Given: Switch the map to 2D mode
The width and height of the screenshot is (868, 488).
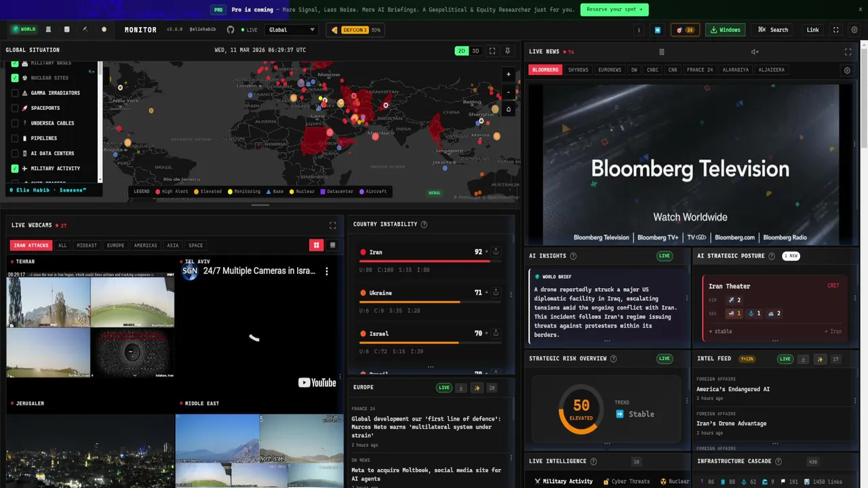Looking at the screenshot, I should (x=461, y=51).
